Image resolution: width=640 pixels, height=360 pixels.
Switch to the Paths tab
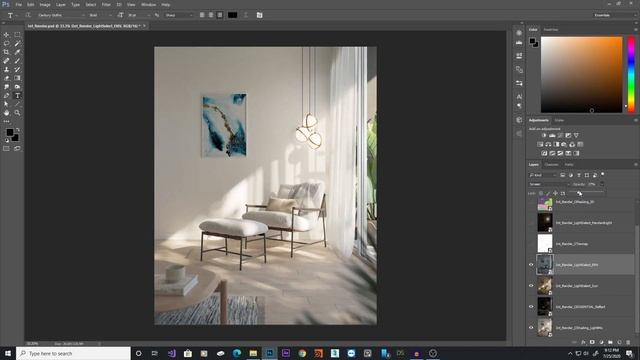[x=569, y=164]
